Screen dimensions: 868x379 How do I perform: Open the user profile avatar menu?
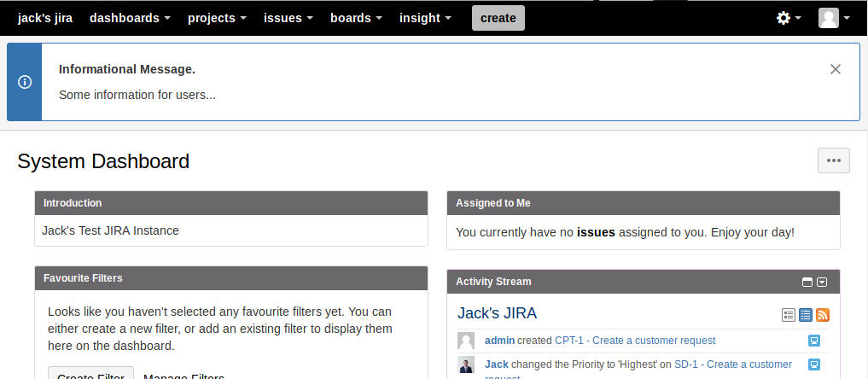(834, 18)
